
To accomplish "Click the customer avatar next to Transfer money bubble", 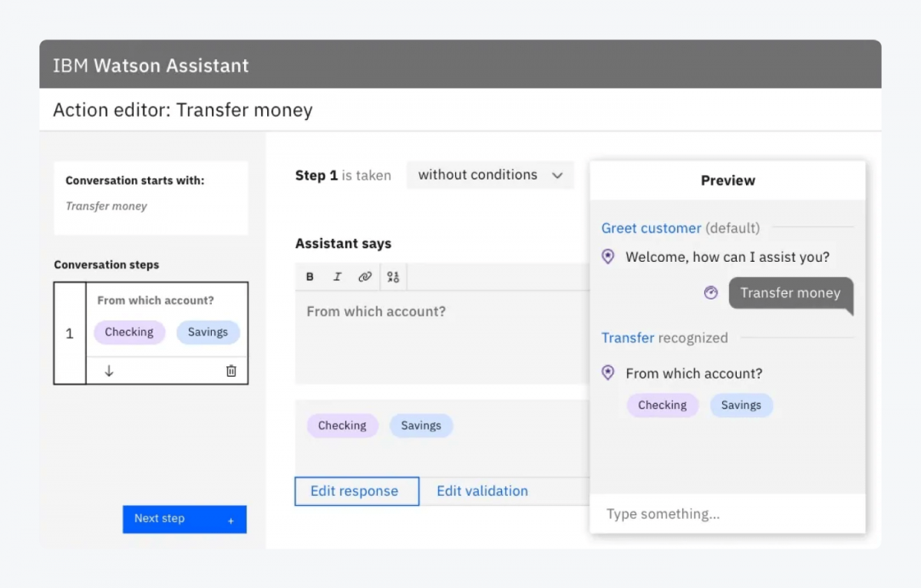I will click(x=711, y=292).
